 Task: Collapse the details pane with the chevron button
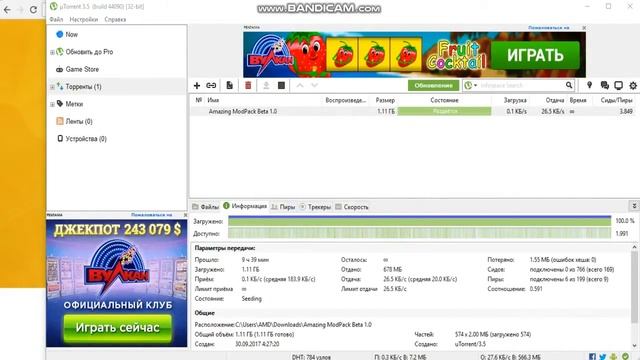coord(634,206)
